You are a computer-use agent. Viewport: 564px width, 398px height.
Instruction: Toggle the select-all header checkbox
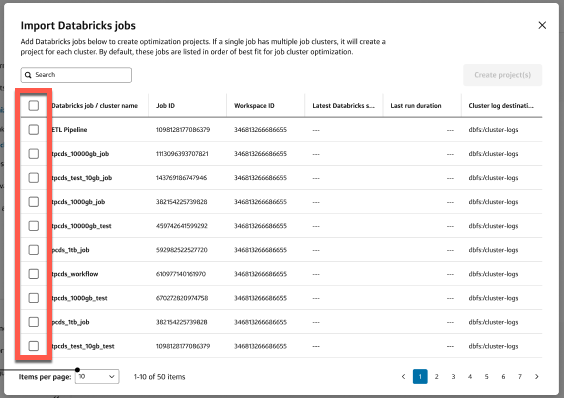(34, 105)
